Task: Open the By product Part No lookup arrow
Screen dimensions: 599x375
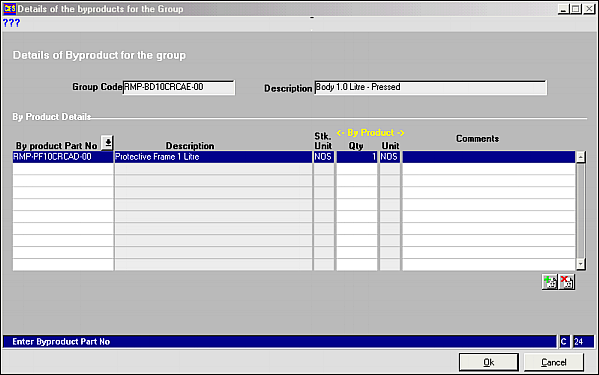Action: click(x=108, y=143)
